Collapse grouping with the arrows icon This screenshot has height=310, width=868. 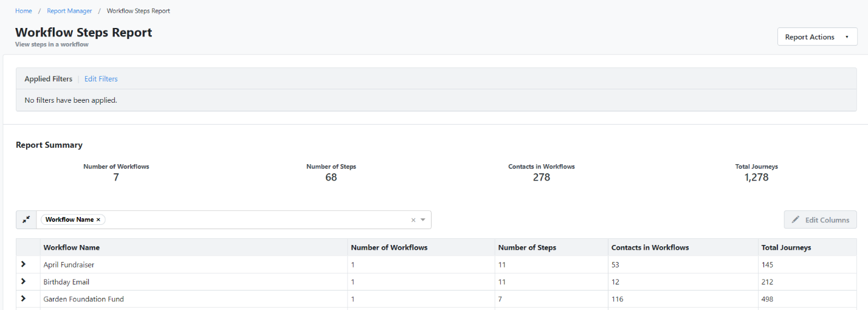(26, 219)
